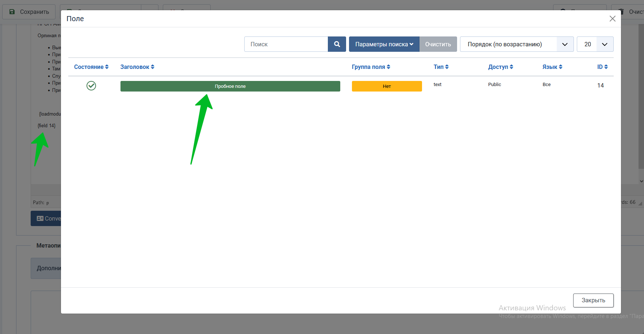
Task: Click the green published status checkmark
Action: point(91,86)
